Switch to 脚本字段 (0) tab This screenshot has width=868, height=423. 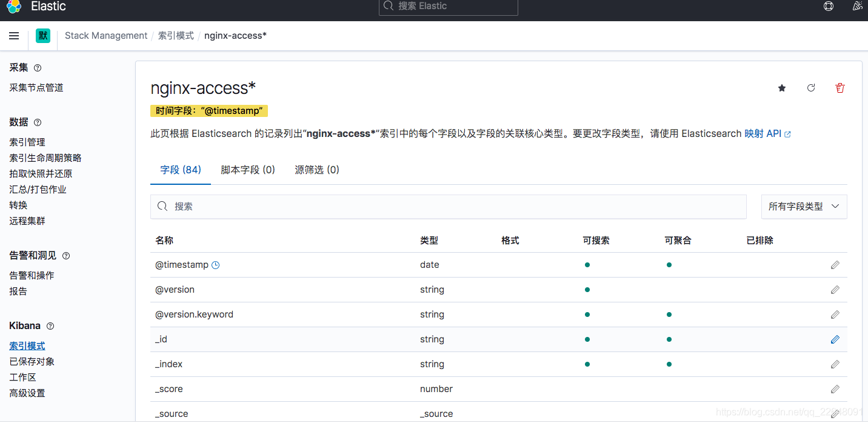click(248, 170)
